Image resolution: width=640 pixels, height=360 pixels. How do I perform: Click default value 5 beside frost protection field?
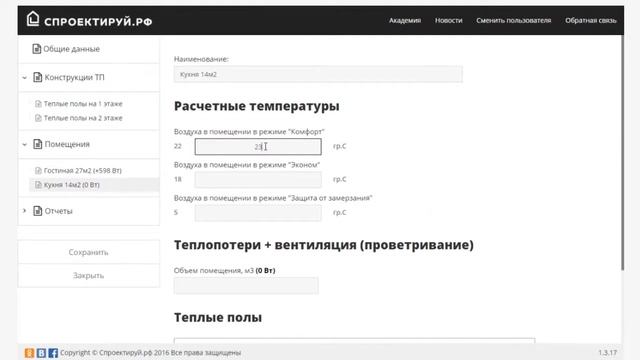pyautogui.click(x=176, y=212)
